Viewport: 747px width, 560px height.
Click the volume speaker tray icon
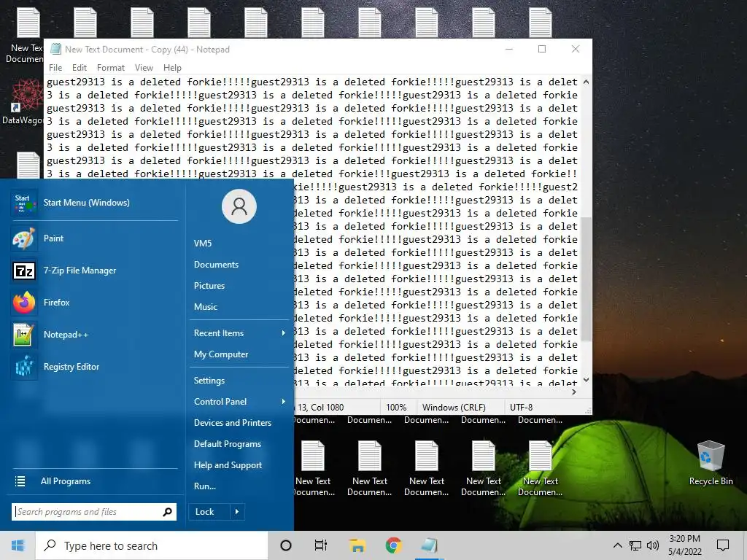pyautogui.click(x=653, y=545)
